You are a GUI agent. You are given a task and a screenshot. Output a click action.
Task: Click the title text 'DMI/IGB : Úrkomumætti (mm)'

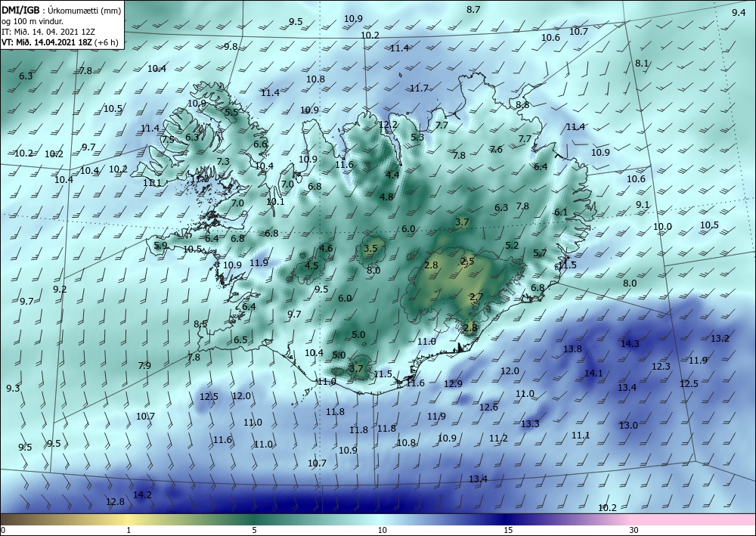62,9
